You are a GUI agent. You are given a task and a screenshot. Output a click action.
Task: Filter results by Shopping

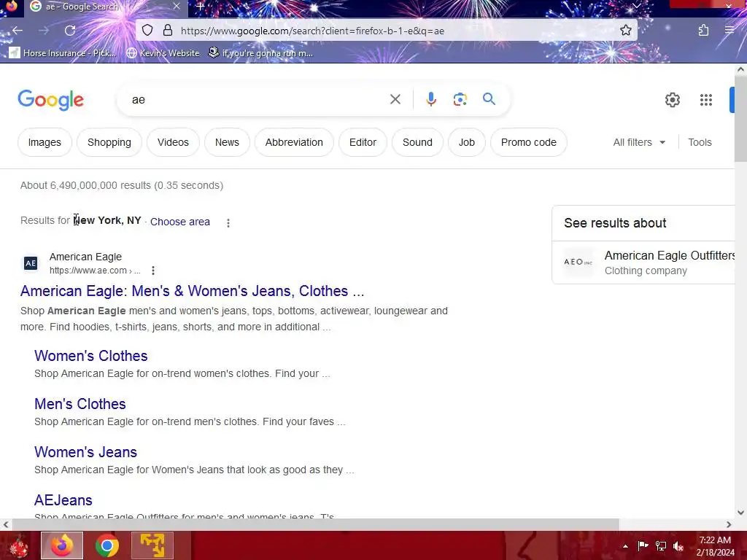click(x=109, y=142)
